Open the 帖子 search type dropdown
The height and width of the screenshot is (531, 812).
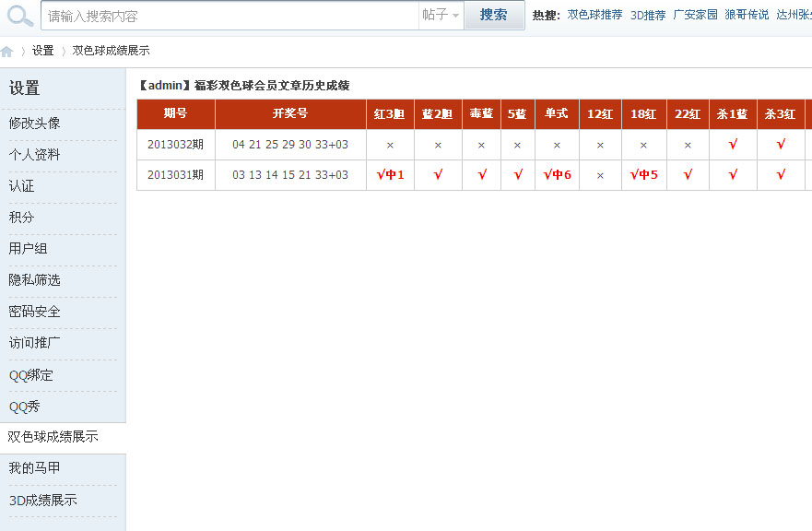pyautogui.click(x=441, y=16)
